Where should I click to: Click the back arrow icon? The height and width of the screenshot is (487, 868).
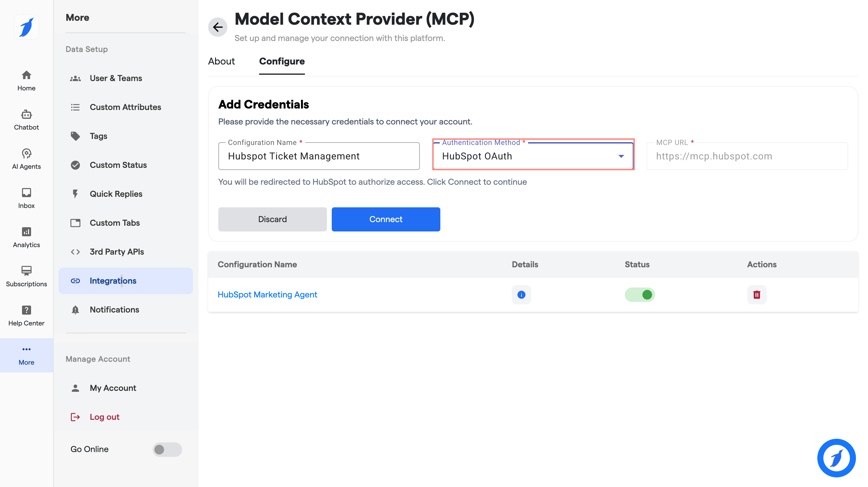click(218, 27)
